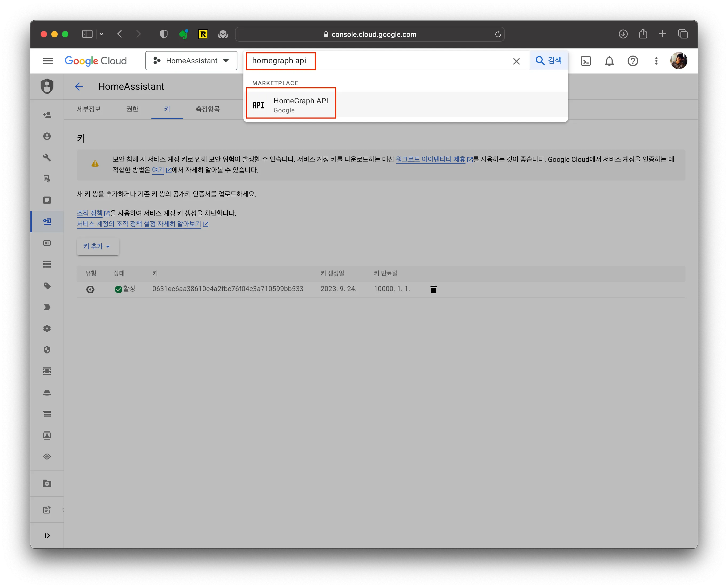Open the hat-shaped roles sidebar icon
Image resolution: width=728 pixels, height=588 pixels.
coord(47,393)
